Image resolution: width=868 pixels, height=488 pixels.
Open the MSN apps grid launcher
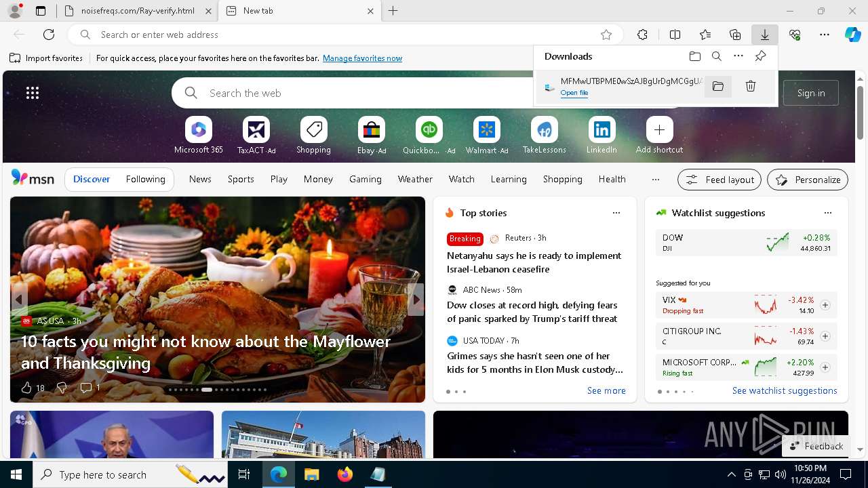pyautogui.click(x=33, y=93)
